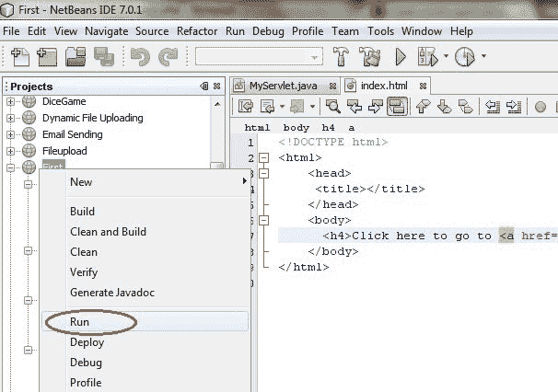Select the Fileupload project
The width and height of the screenshot is (558, 392).
pyautogui.click(x=64, y=151)
